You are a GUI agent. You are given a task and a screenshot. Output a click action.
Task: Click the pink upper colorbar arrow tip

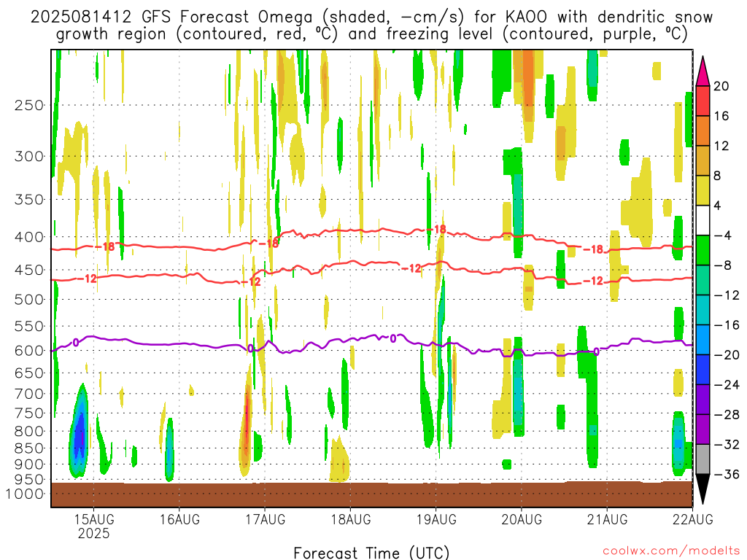coord(703,71)
